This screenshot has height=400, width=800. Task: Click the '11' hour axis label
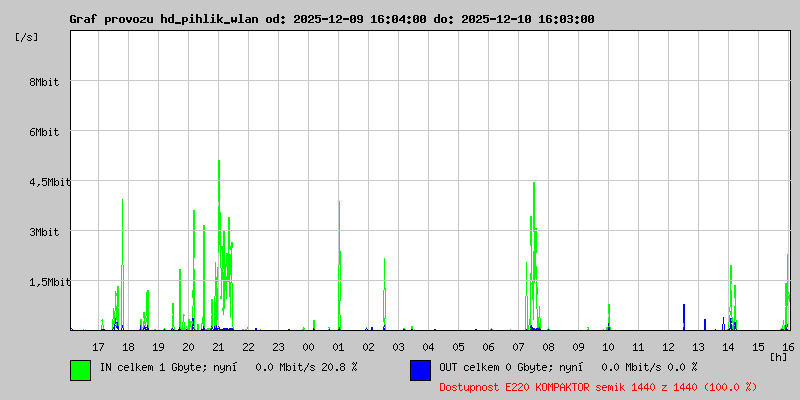point(638,347)
